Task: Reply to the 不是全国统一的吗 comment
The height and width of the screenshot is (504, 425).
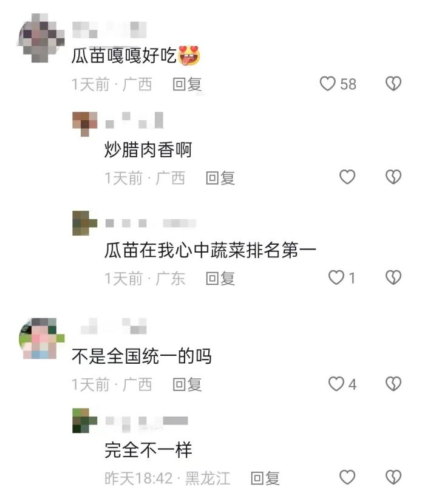Action: 187,384
